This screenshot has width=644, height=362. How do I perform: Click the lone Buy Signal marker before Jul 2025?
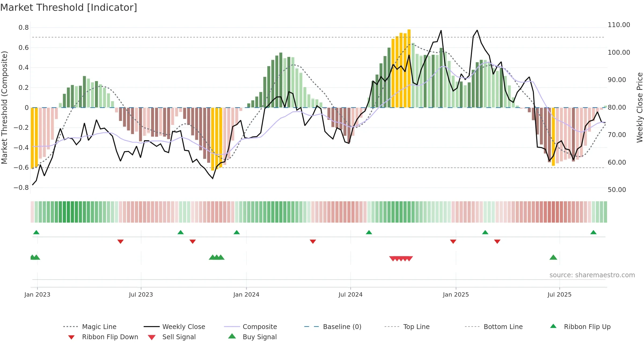[x=553, y=257]
